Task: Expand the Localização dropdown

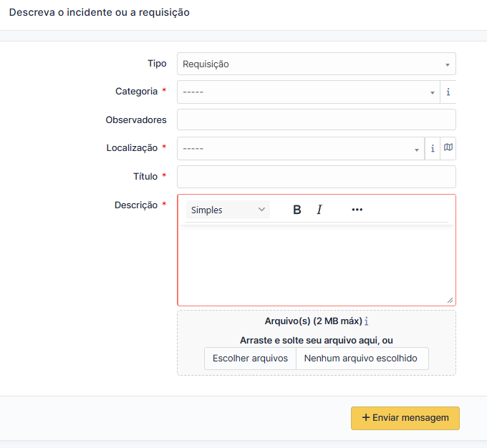Action: tap(301, 149)
